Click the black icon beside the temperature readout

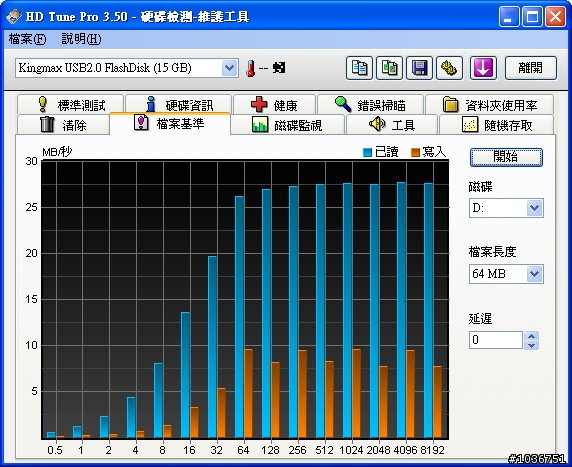(279, 67)
